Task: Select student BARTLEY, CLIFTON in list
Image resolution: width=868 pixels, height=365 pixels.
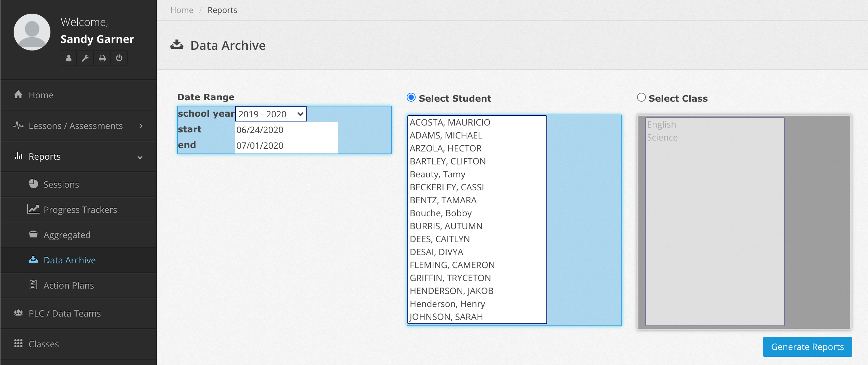Action: [448, 161]
